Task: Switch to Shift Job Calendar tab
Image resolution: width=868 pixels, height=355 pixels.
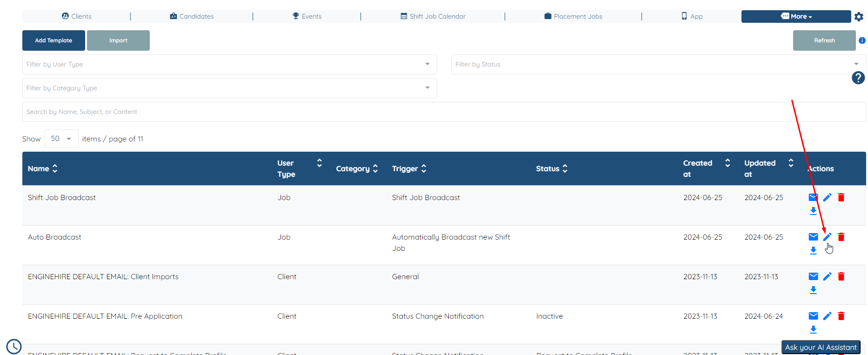Action: 433,16
